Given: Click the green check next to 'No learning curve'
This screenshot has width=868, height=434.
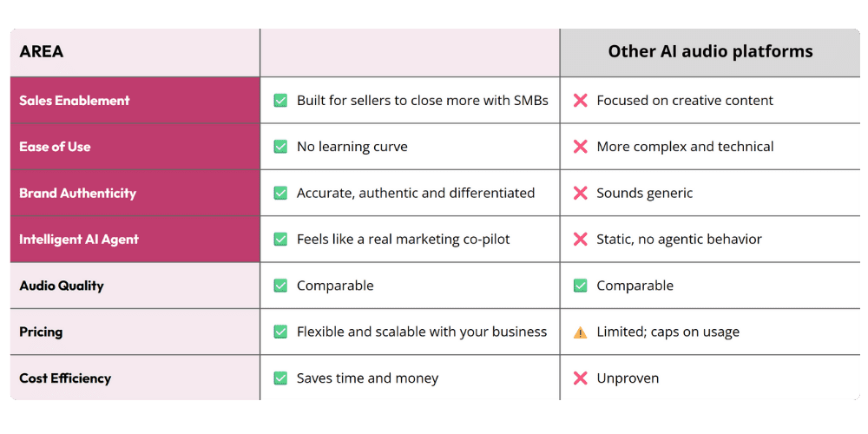Looking at the screenshot, I should (280, 147).
